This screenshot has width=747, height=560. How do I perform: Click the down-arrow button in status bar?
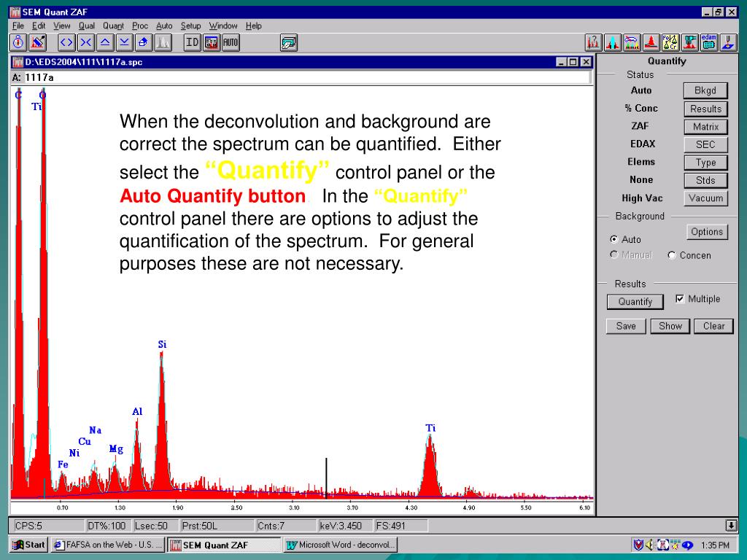click(x=731, y=526)
